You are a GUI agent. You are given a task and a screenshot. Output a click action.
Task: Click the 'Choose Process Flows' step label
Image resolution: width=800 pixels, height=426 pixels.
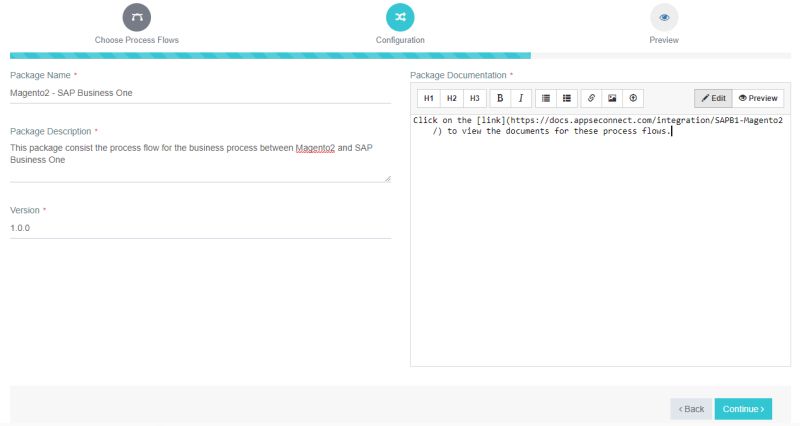(x=137, y=40)
